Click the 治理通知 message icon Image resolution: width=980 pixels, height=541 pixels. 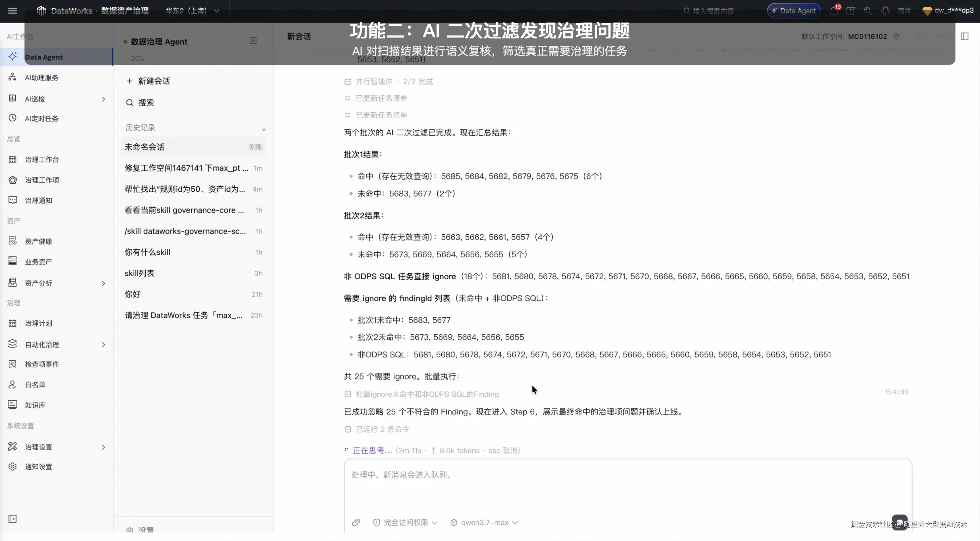pyautogui.click(x=13, y=200)
